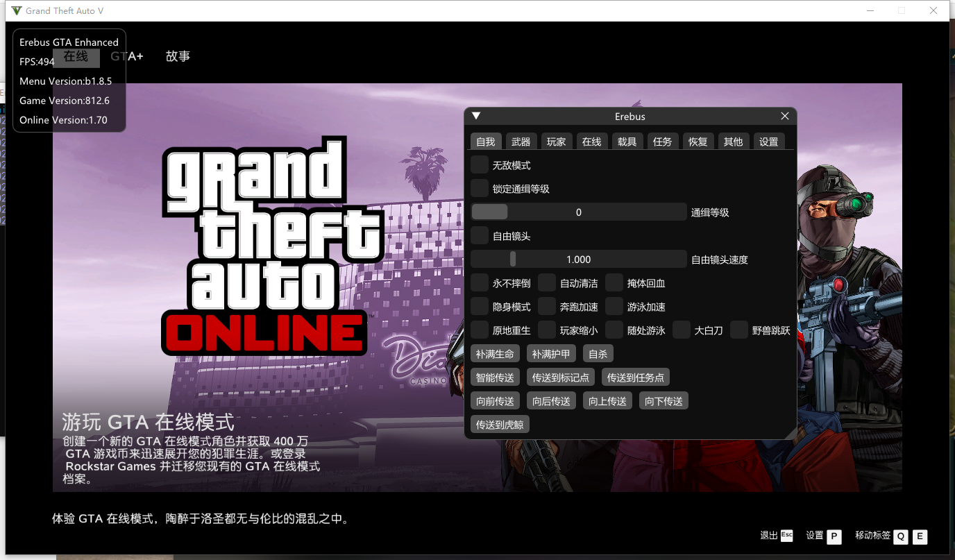This screenshot has height=560, width=955.
Task: Click the 游玩 GTA 在线模式 heading
Action: 149,421
